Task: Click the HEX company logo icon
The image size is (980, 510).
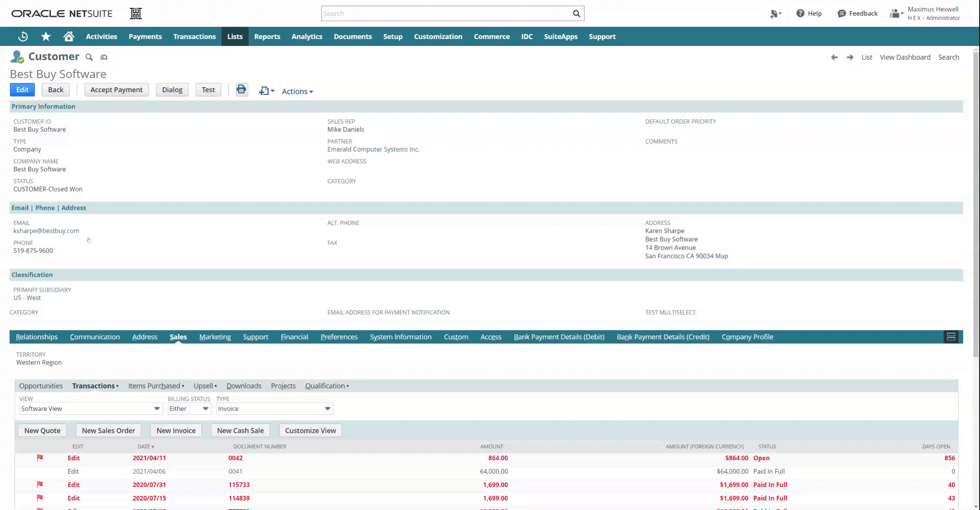Action: tap(136, 14)
